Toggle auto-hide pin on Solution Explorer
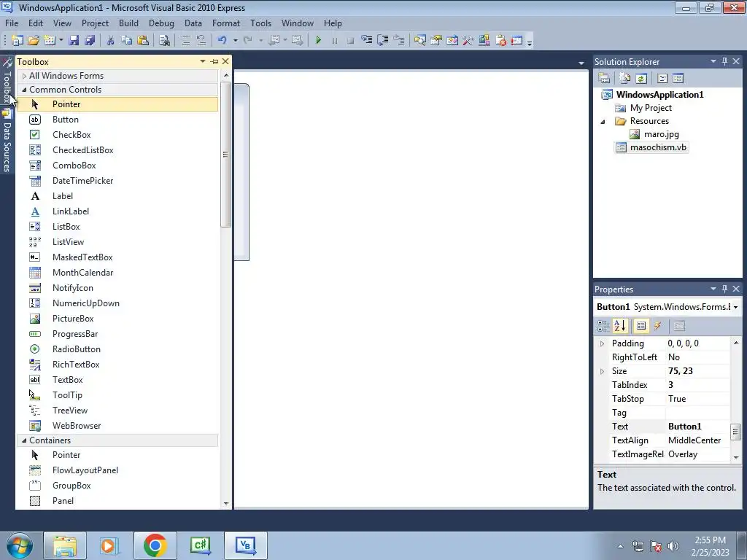The height and width of the screenshot is (560, 747). point(724,61)
